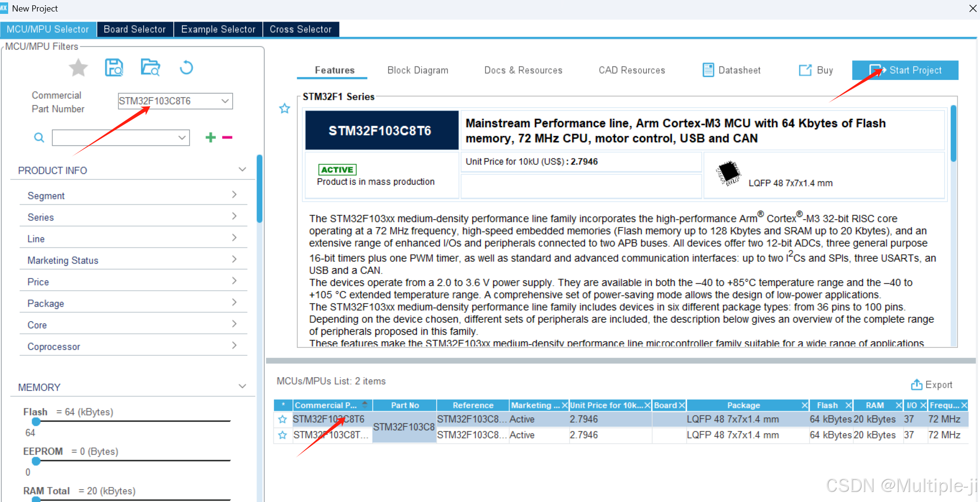Click the favorites star filter icon
980x502 pixels.
[x=78, y=67]
